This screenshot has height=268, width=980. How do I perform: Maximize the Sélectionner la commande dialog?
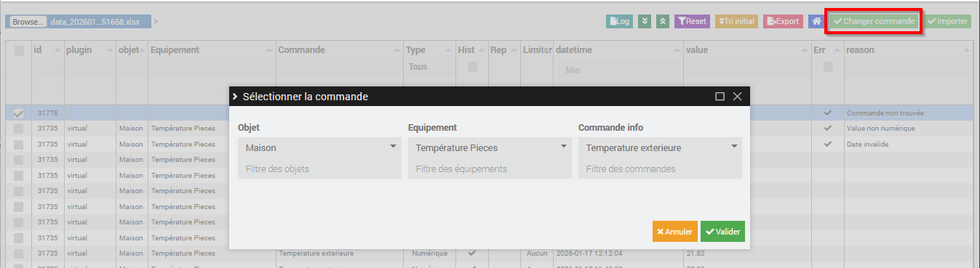tap(720, 97)
